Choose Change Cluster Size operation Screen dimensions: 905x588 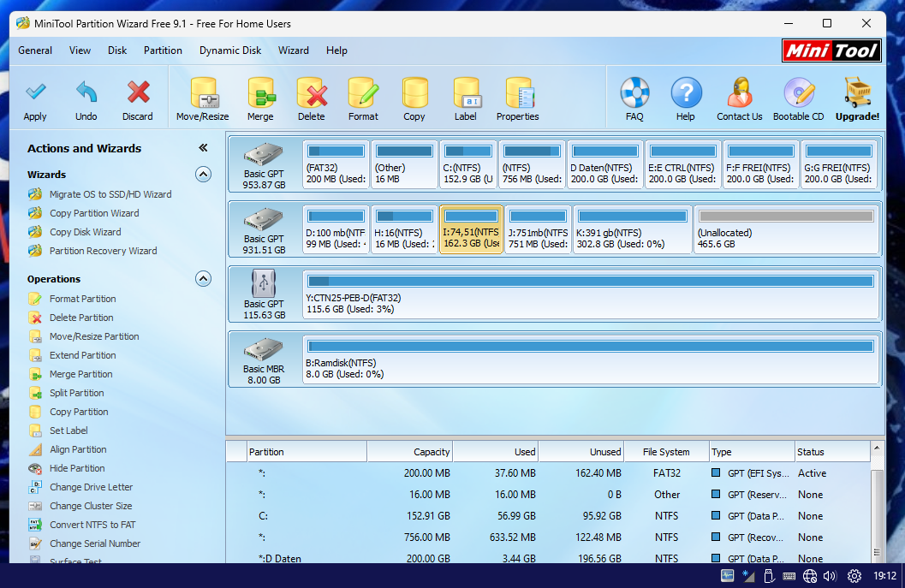91,506
